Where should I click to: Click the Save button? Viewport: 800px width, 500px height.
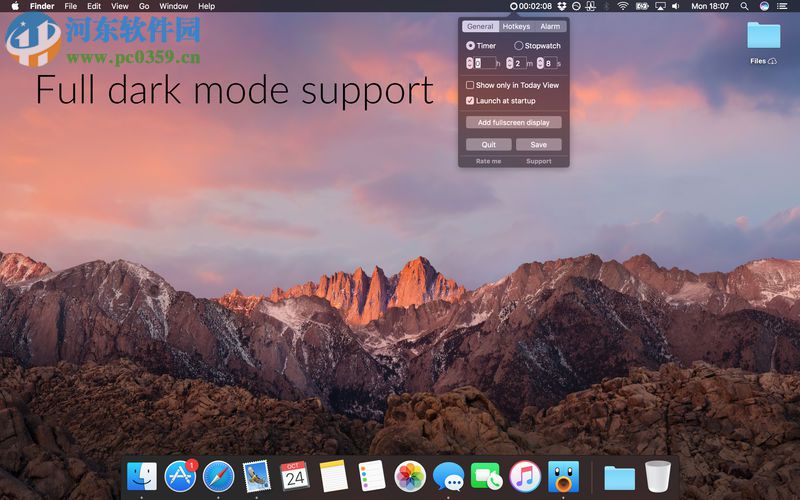538,145
